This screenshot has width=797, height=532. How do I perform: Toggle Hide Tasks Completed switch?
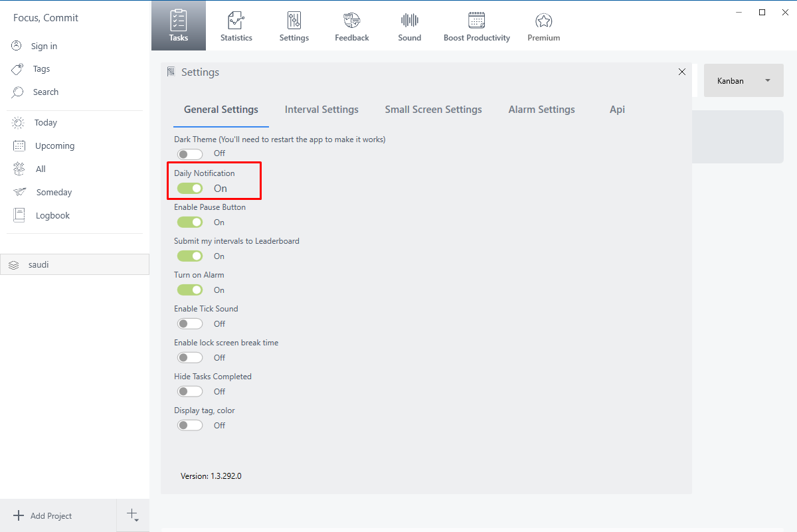pos(190,392)
